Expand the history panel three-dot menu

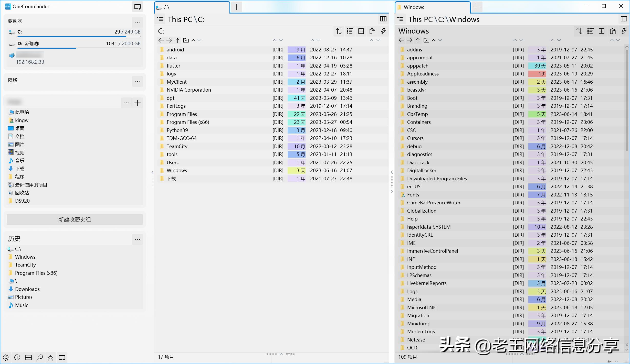[138, 239]
